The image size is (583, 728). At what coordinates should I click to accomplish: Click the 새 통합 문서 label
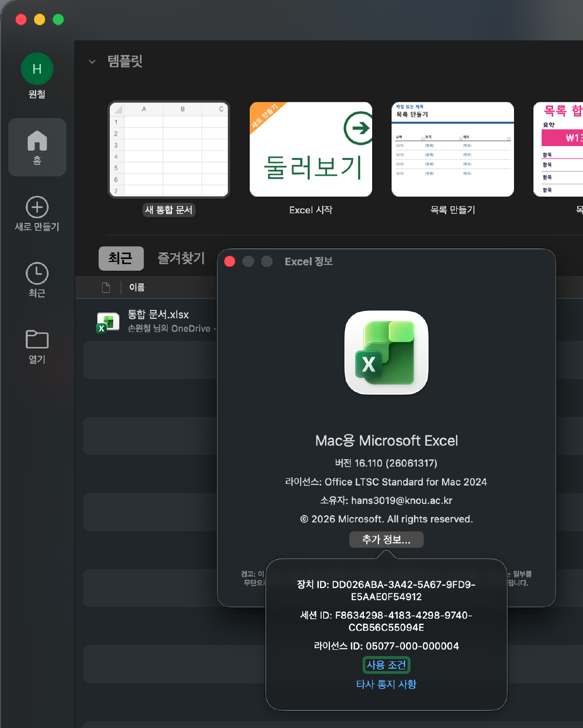tap(169, 210)
